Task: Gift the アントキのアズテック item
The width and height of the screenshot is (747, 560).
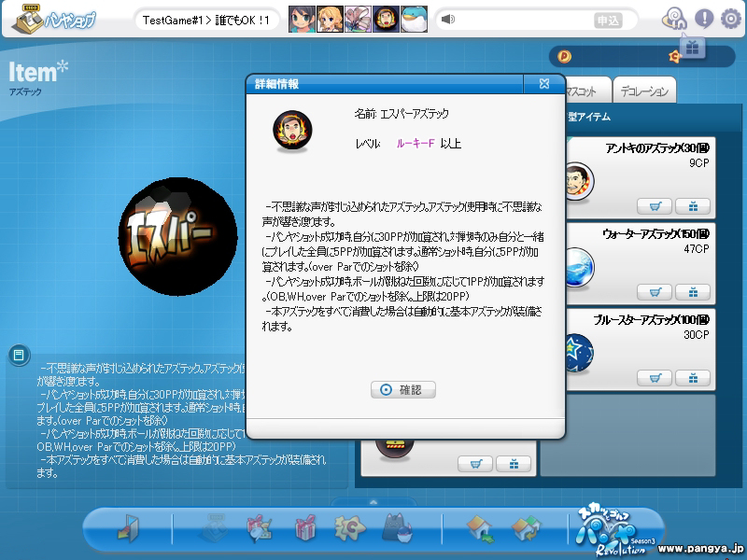Action: [693, 206]
